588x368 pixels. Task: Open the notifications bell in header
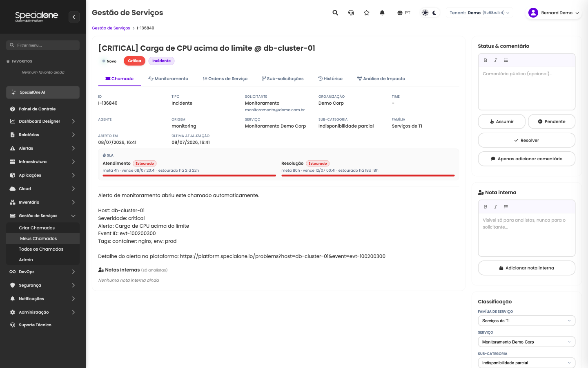[x=382, y=13]
